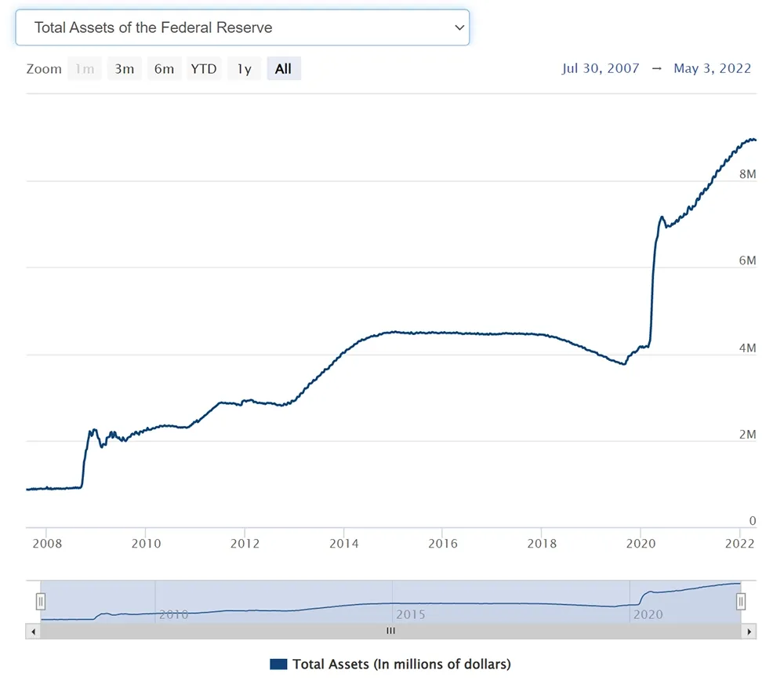The height and width of the screenshot is (681, 784).
Task: Toggle the Total Assets legend series
Action: click(x=390, y=664)
